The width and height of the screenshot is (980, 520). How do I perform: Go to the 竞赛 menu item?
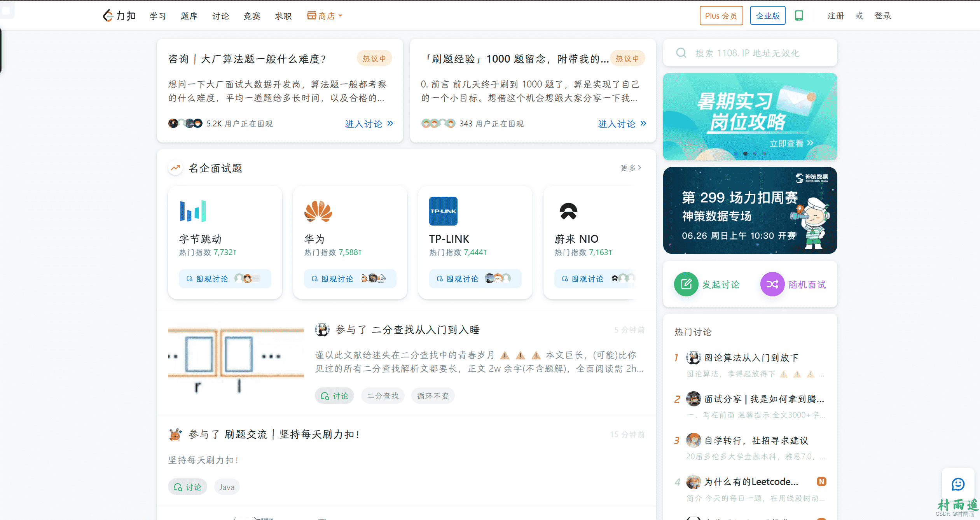pyautogui.click(x=252, y=16)
